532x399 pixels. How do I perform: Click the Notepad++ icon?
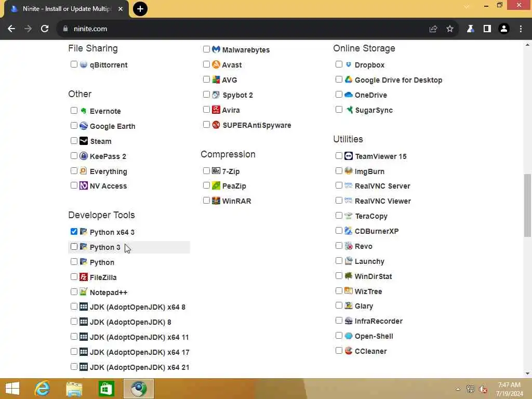click(84, 292)
